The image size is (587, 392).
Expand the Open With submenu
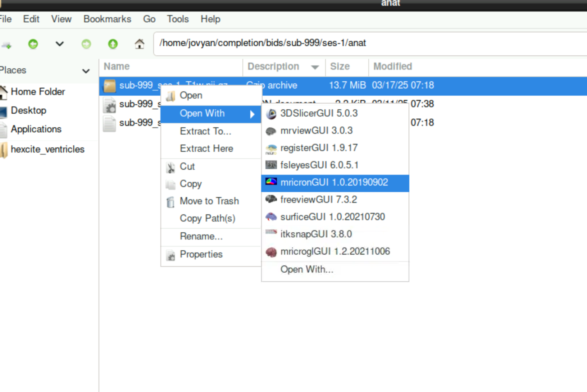[x=211, y=114]
